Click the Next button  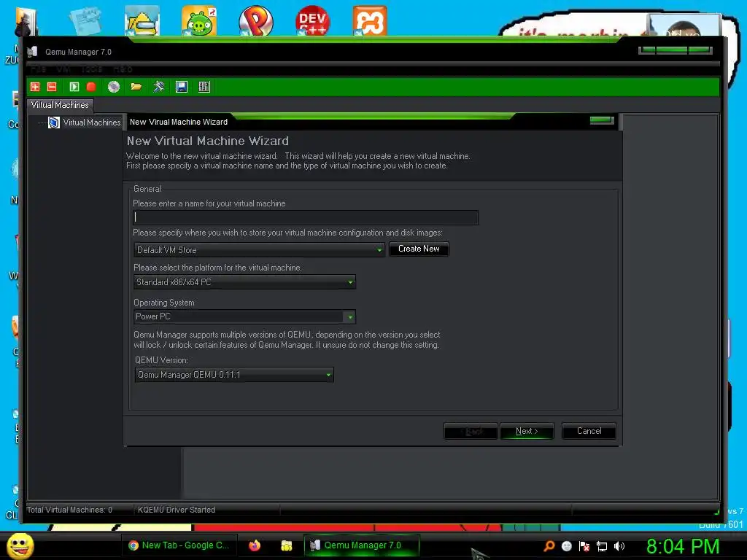click(x=527, y=431)
